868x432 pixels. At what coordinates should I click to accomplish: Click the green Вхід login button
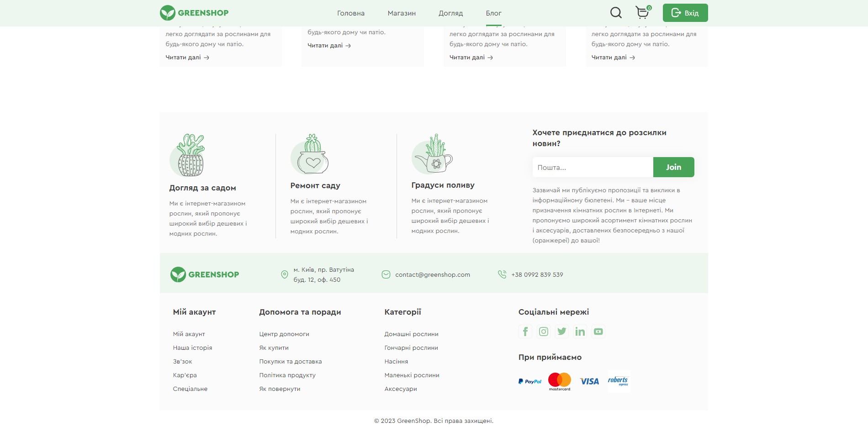[685, 13]
